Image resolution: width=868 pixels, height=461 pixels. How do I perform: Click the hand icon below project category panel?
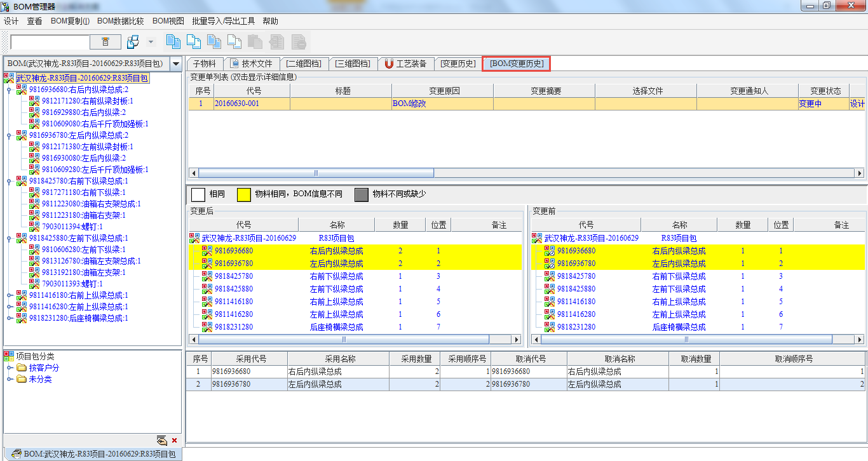pyautogui.click(x=162, y=440)
